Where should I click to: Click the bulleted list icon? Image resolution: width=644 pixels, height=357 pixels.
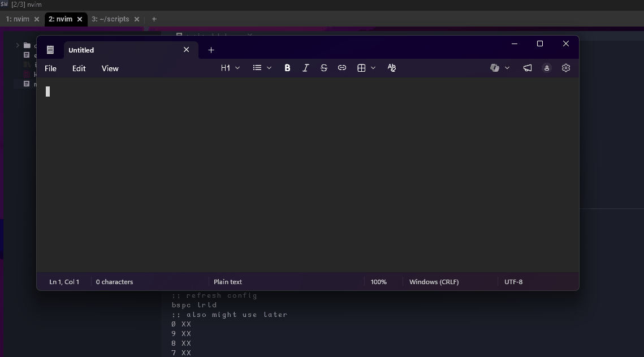(x=257, y=68)
